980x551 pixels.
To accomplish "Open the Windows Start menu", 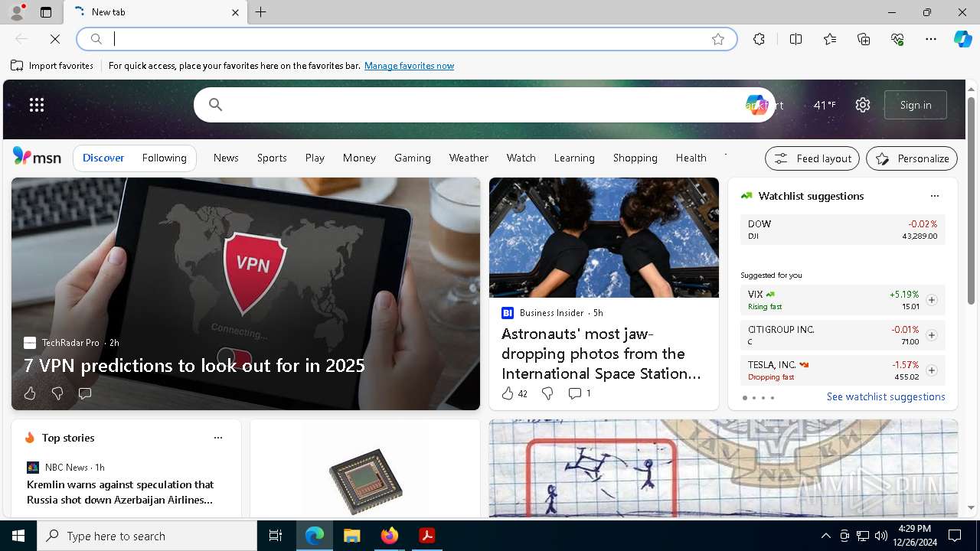I will [x=18, y=536].
